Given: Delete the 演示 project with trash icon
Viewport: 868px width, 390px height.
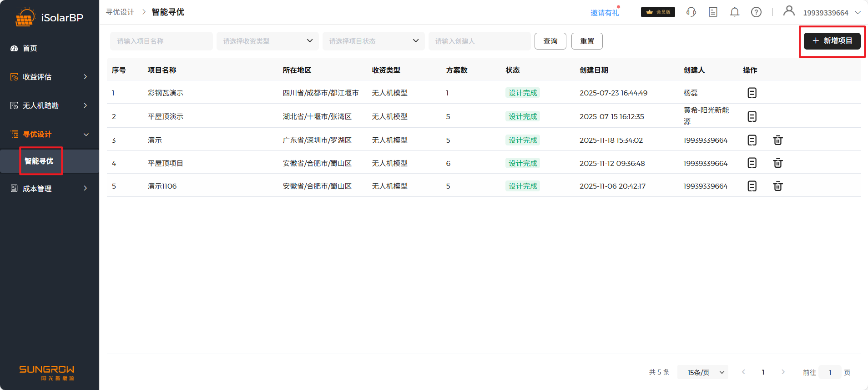Looking at the screenshot, I should pyautogui.click(x=777, y=140).
